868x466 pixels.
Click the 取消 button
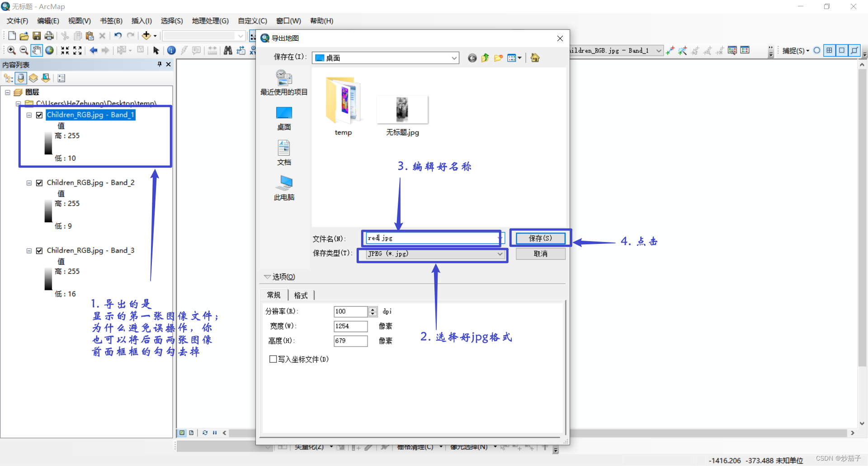point(540,254)
